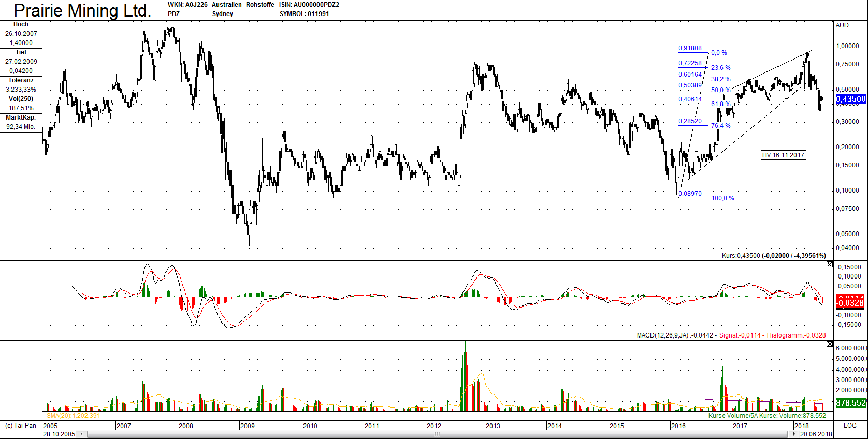The height and width of the screenshot is (439, 868).
Task: Select the Fibonacci level 0,40614 label
Action: pyautogui.click(x=690, y=99)
